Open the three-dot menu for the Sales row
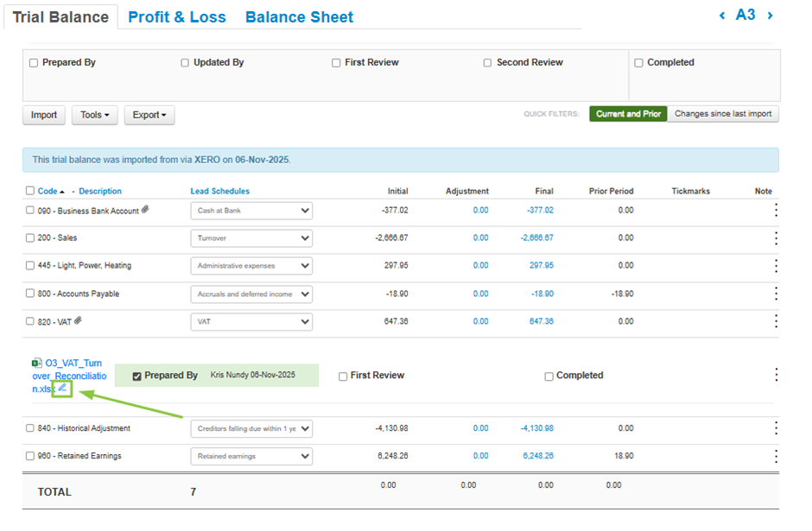This screenshot has height=531, width=812. (x=775, y=238)
